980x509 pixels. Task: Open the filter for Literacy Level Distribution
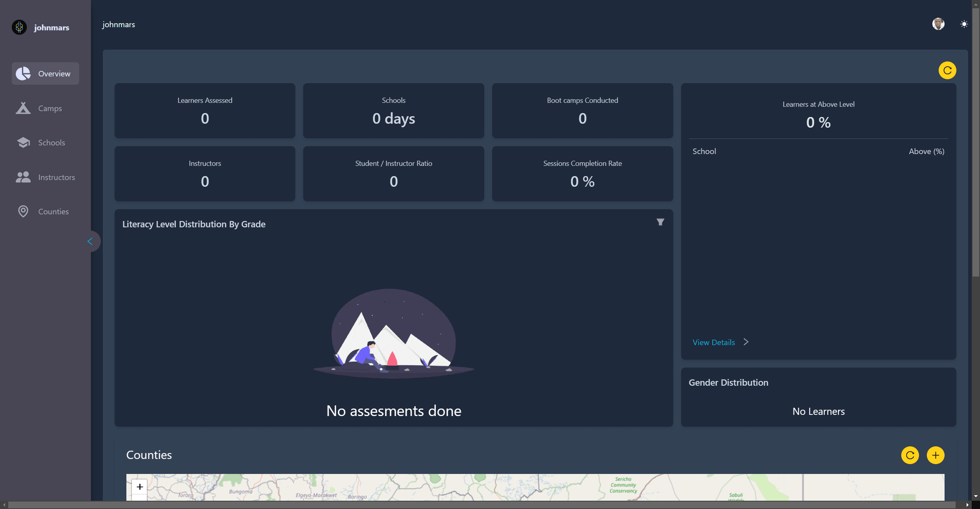click(x=660, y=222)
